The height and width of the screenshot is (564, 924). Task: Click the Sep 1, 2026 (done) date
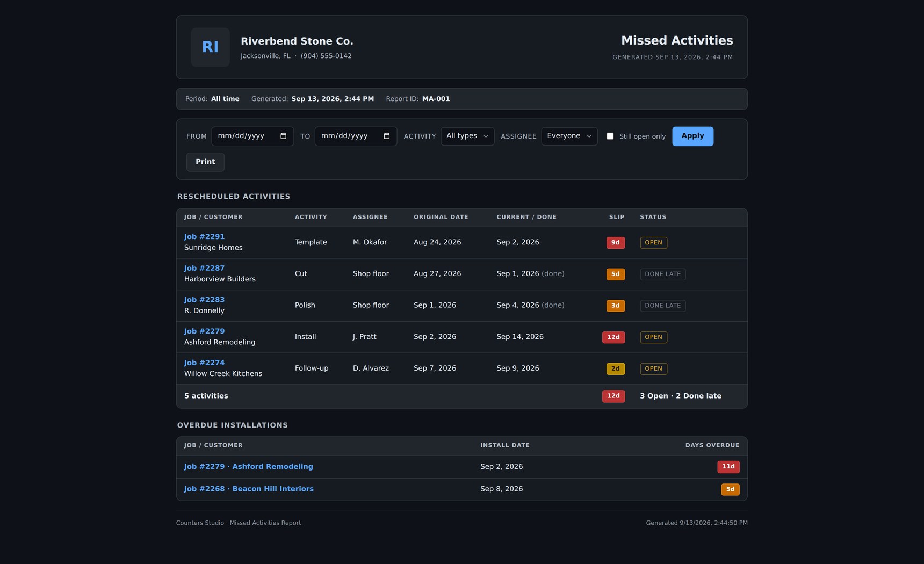(x=530, y=274)
